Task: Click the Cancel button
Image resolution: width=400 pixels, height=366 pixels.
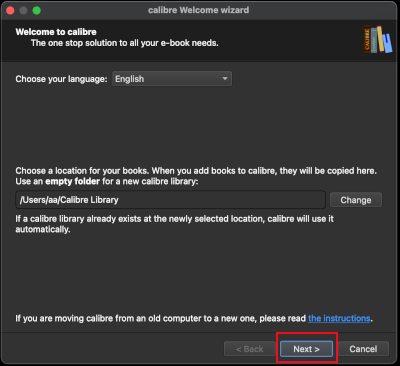Action: 363,349
